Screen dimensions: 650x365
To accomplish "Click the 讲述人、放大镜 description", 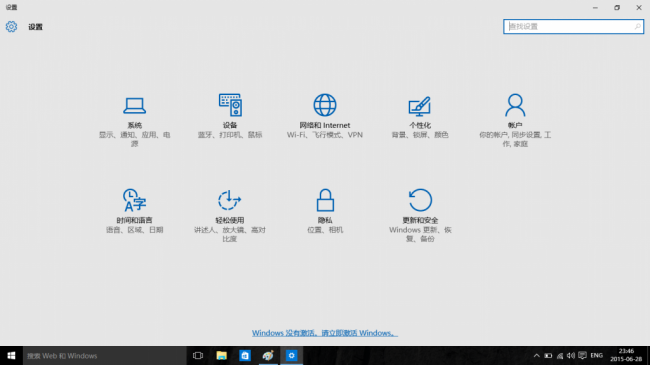I will pos(230,234).
